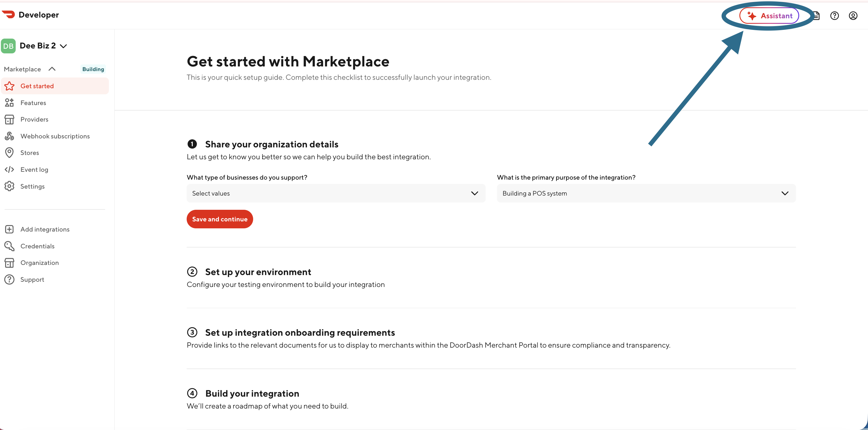Open the Organization sidebar item
This screenshot has height=430, width=868.
[x=40, y=263]
